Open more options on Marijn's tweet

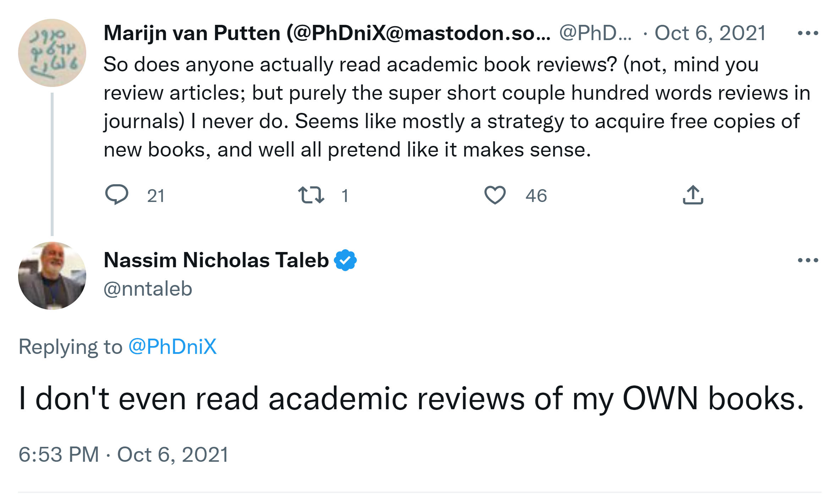click(808, 33)
